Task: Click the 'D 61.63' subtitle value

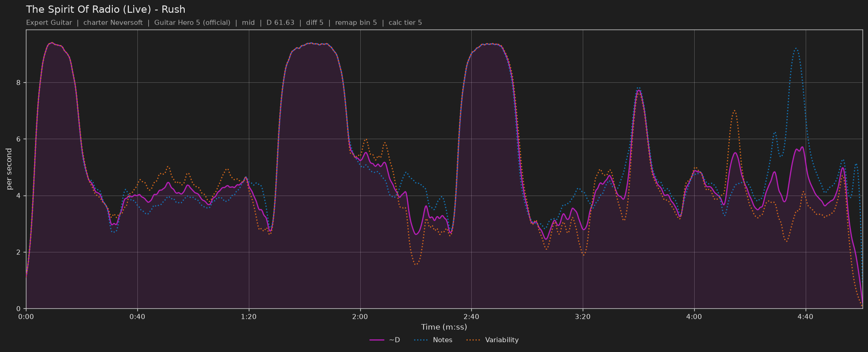Action: point(280,23)
